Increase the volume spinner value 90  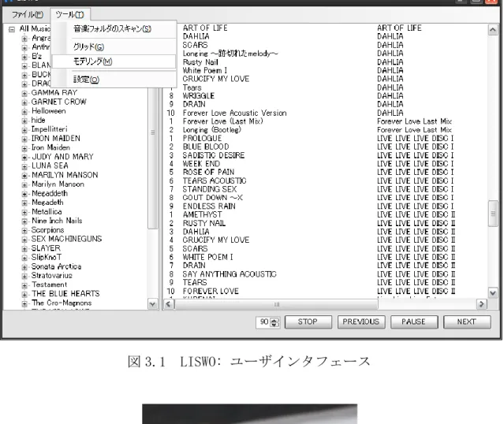274,320
